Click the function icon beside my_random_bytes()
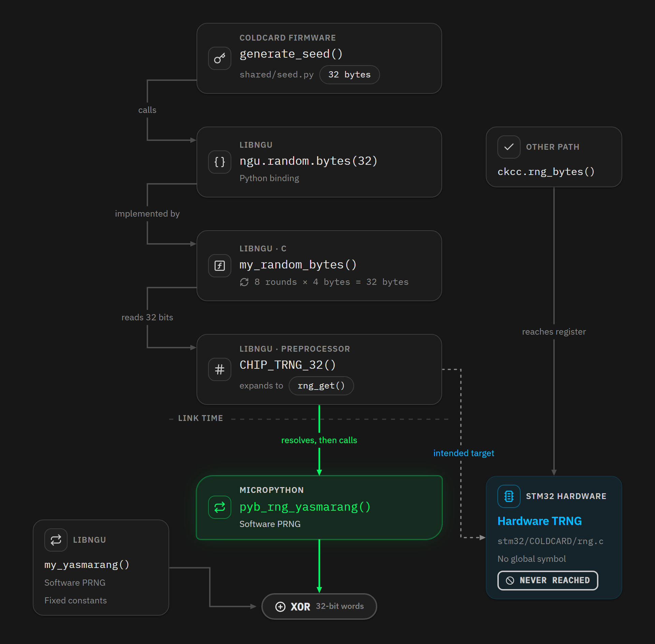Viewport: 655px width, 644px height. pyautogui.click(x=220, y=266)
